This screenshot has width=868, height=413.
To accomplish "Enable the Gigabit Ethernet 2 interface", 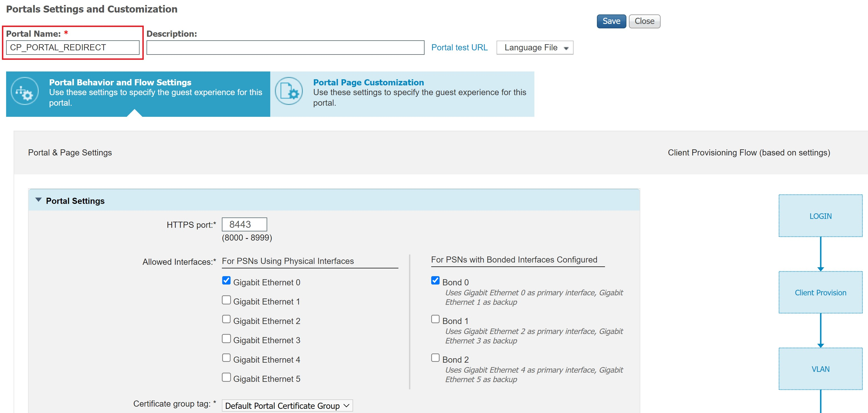I will (x=226, y=319).
